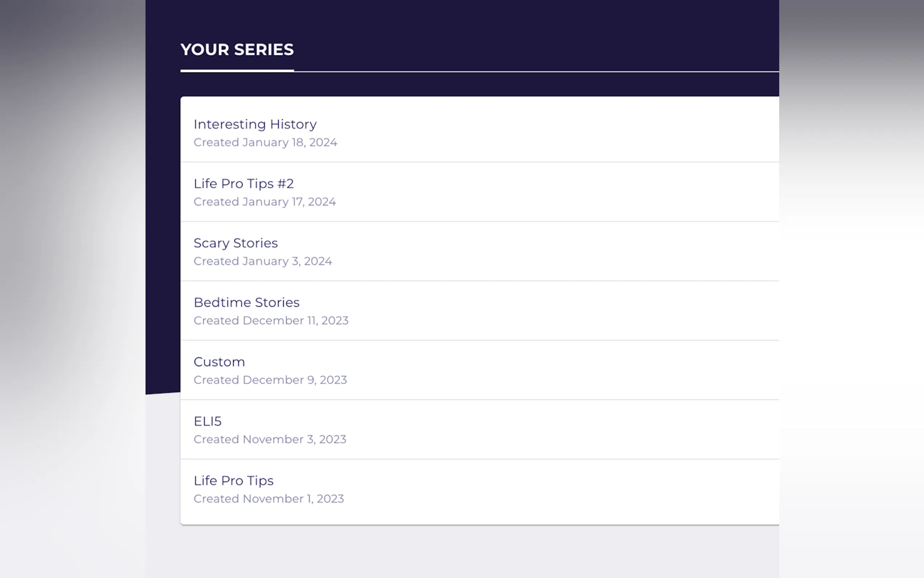This screenshot has width=924, height=578.
Task: Click the Created December 11, 2023 date
Action: [271, 321]
